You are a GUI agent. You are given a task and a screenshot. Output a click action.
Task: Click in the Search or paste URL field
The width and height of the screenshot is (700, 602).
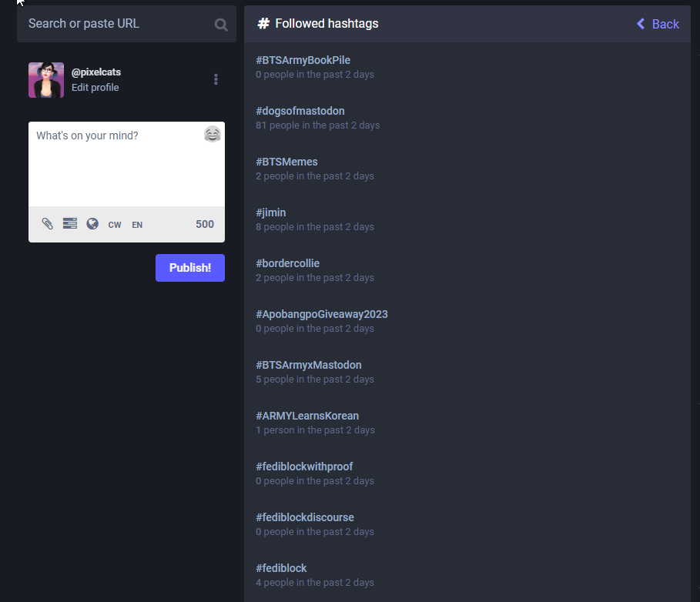116,24
